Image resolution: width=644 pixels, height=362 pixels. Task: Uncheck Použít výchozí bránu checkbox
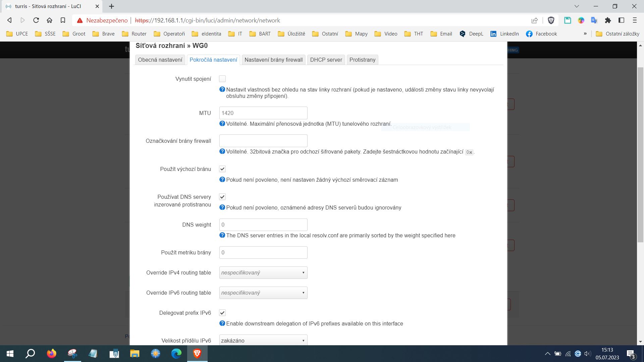(222, 169)
